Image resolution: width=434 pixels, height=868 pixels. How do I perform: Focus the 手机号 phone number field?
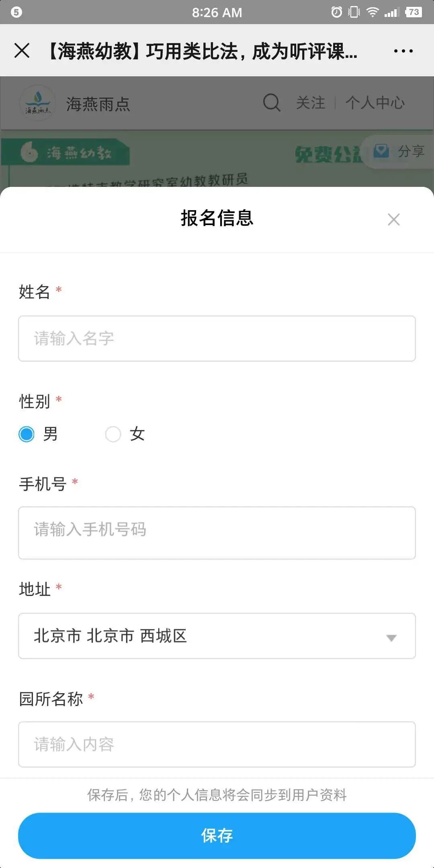tap(217, 532)
